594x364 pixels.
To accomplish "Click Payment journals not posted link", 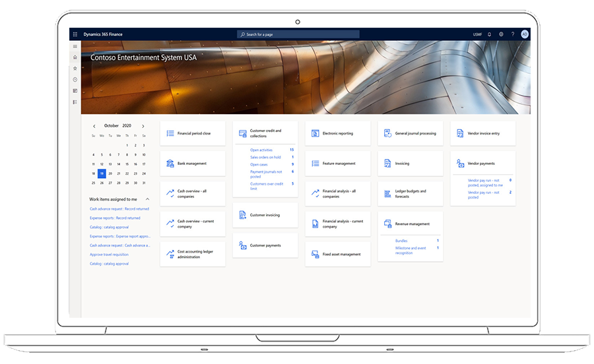I will pos(266,175).
